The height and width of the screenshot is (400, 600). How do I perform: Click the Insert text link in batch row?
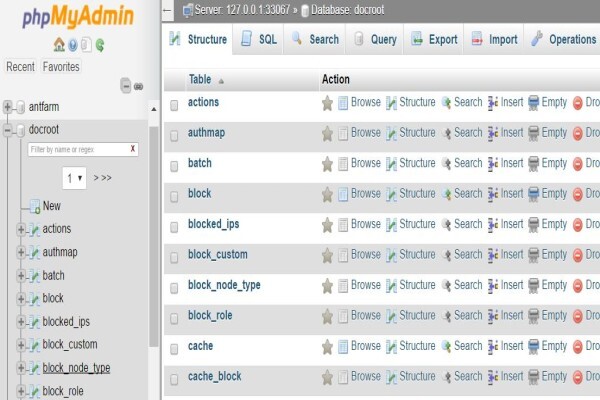[512, 163]
